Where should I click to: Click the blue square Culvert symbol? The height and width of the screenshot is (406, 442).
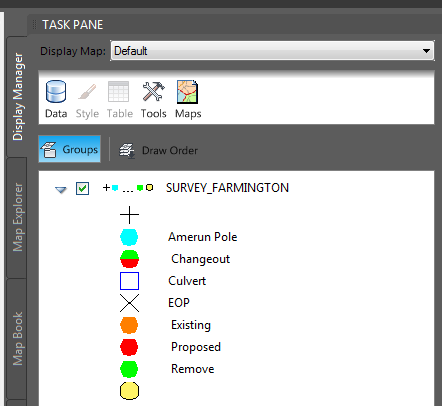click(x=129, y=281)
